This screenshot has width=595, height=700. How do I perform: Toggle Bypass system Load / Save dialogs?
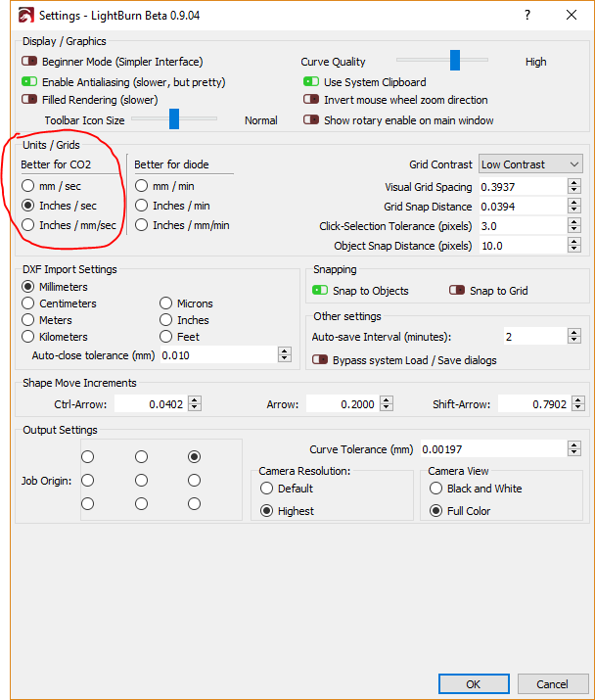(x=320, y=360)
